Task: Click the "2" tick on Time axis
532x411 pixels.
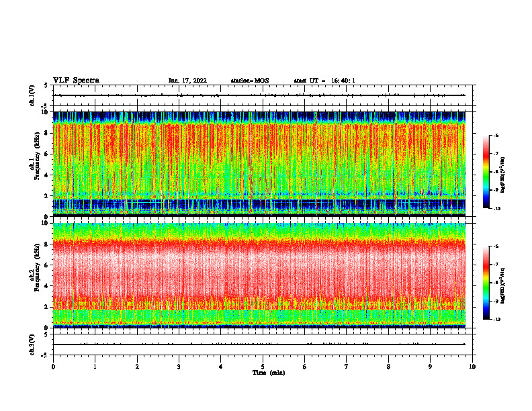Action: (x=137, y=367)
